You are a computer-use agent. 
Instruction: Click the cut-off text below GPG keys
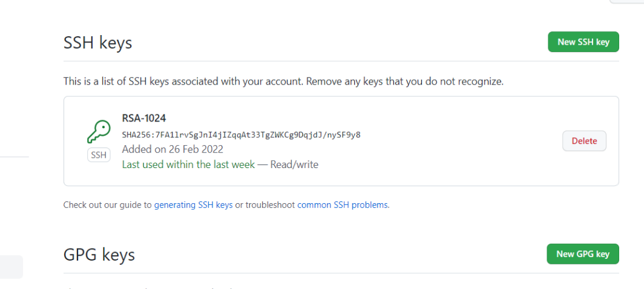point(151,287)
